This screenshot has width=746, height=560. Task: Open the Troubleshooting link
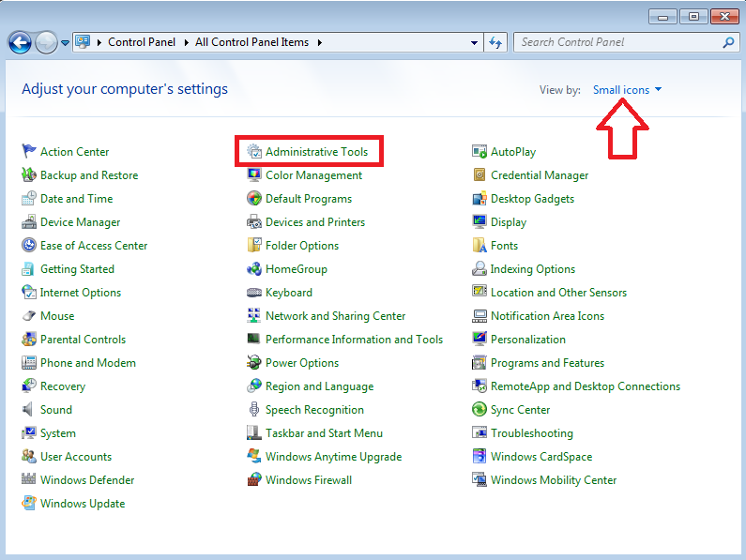tap(532, 433)
